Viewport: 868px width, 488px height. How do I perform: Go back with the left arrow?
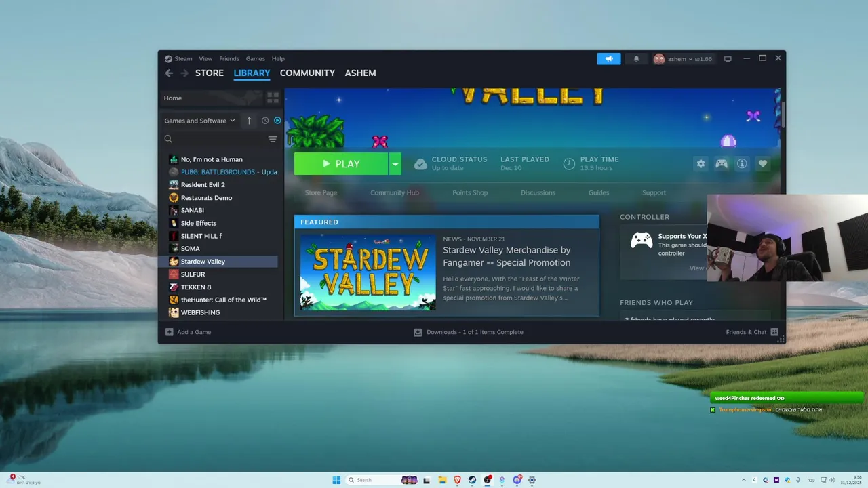click(169, 73)
